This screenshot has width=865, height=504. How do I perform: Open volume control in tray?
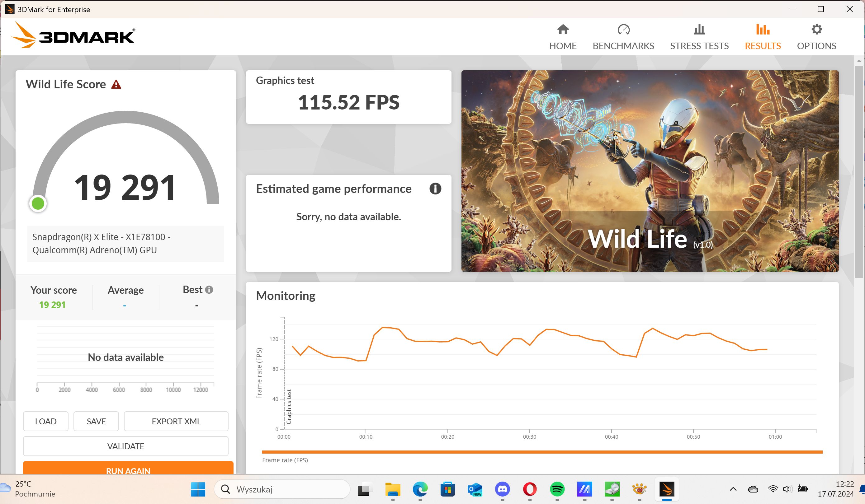click(x=787, y=489)
